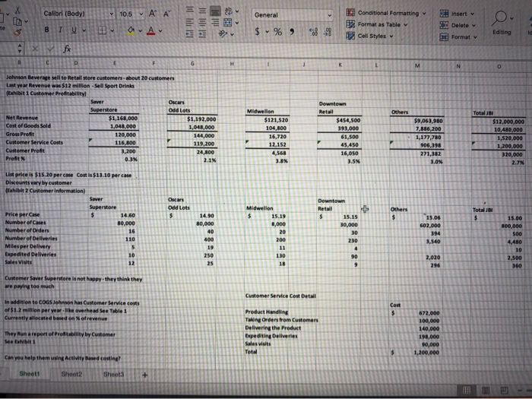Expand the merge options dropdown arrow

237,23
